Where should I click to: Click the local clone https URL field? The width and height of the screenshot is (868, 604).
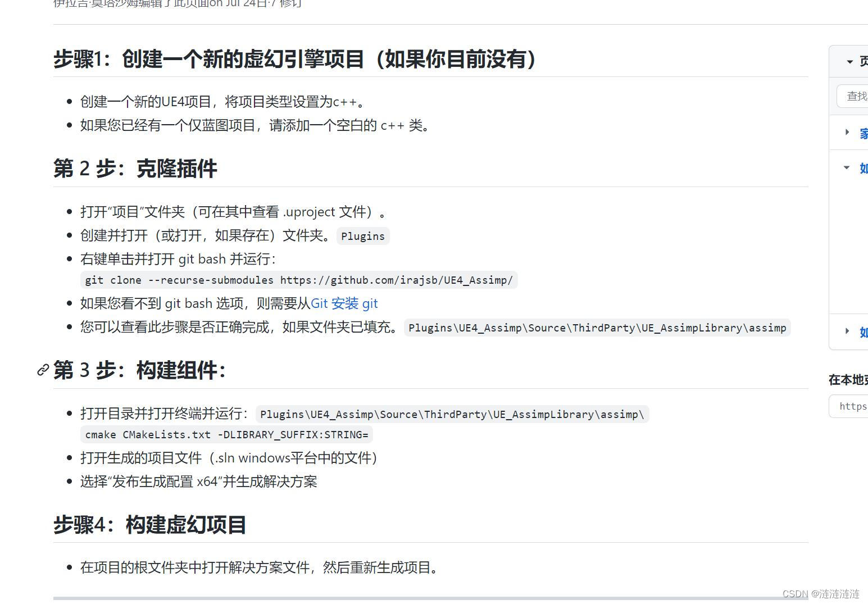(x=849, y=406)
